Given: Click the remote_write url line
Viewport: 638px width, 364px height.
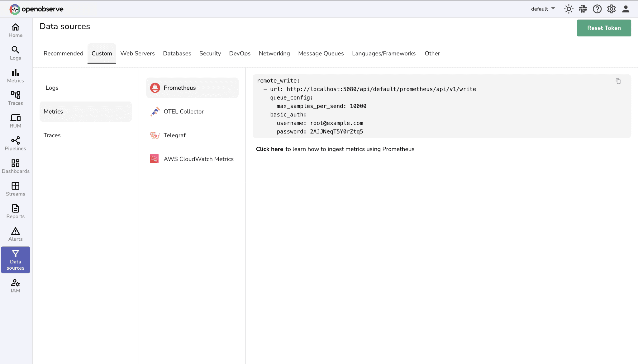Looking at the screenshot, I should coord(370,89).
